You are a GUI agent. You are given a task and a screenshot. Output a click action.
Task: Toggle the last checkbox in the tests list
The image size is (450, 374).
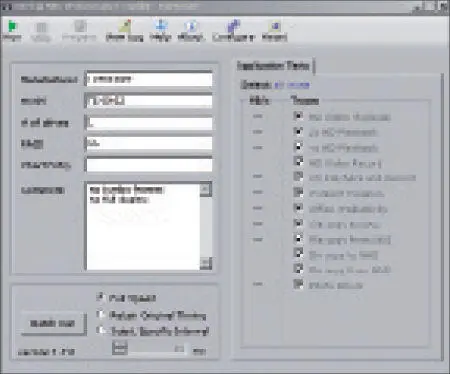298,284
